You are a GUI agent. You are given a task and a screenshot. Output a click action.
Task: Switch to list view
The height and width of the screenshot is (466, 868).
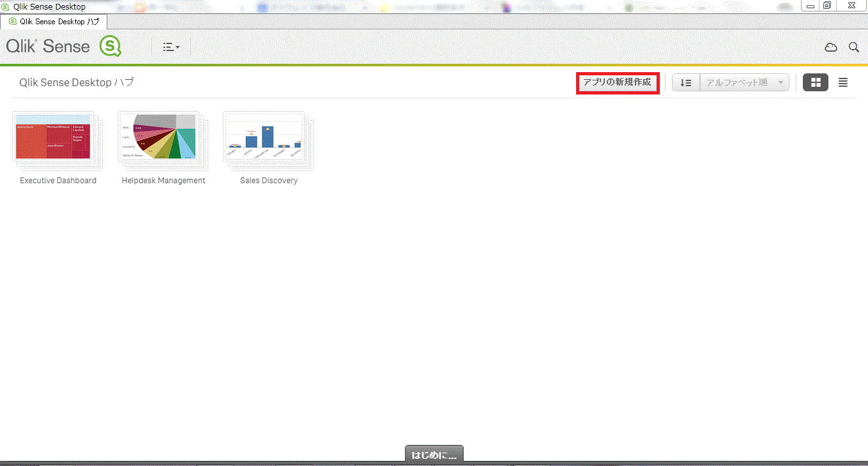843,82
